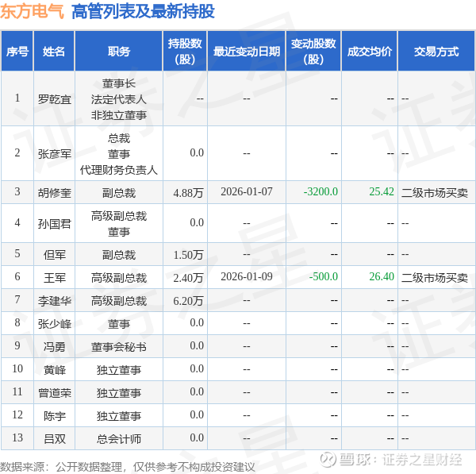Click the name 孙国君

(54, 224)
